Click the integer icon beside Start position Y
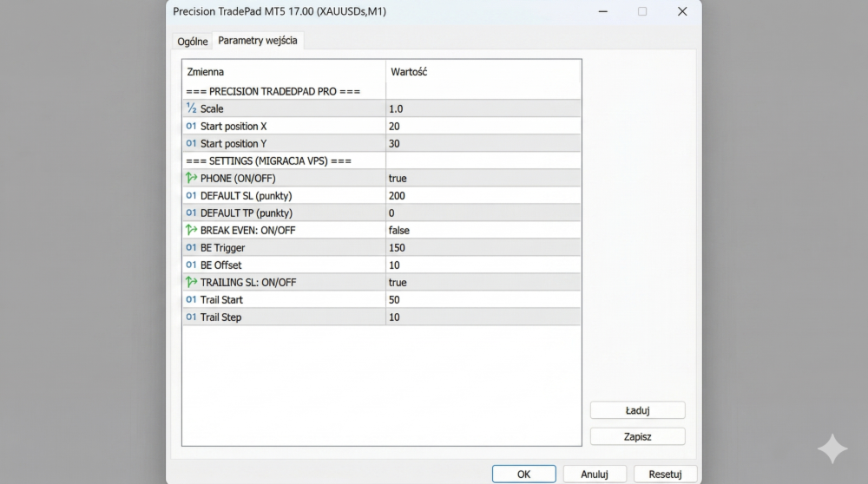The height and width of the screenshot is (484, 868). point(191,143)
